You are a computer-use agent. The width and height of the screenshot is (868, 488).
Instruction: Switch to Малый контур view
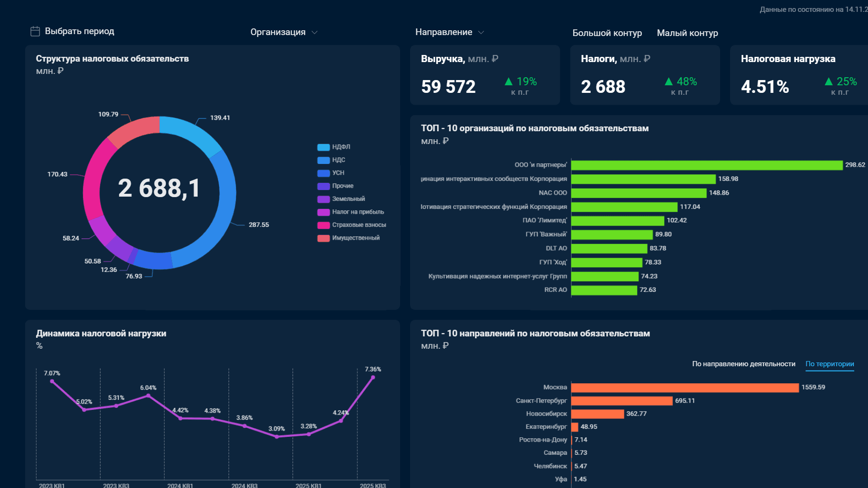point(687,33)
